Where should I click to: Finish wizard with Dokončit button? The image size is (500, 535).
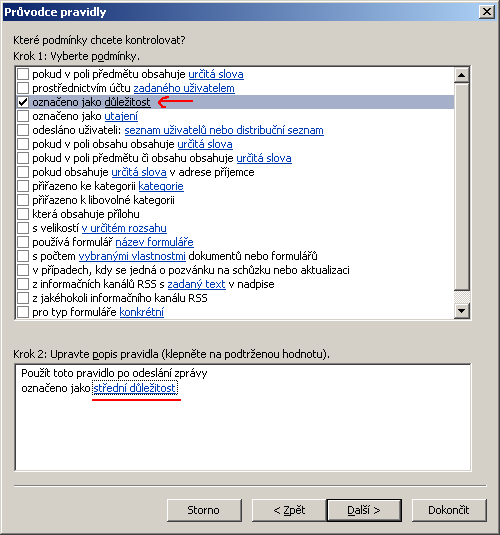(x=449, y=510)
